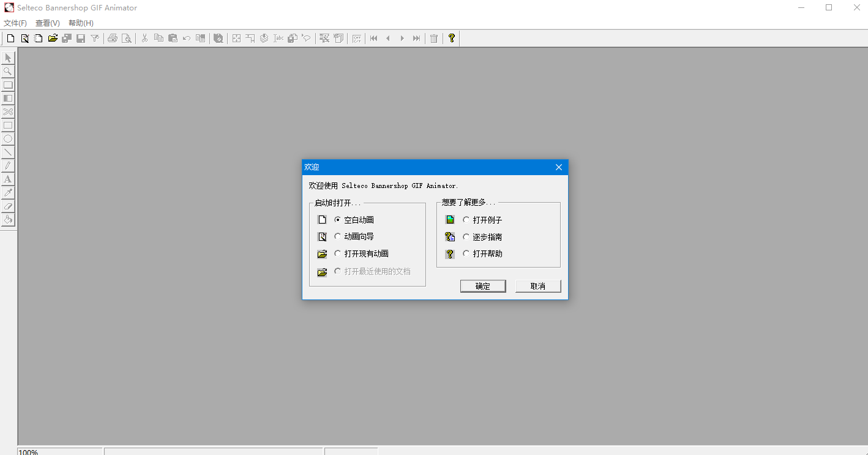Select the text 'A' tool

pos(8,179)
